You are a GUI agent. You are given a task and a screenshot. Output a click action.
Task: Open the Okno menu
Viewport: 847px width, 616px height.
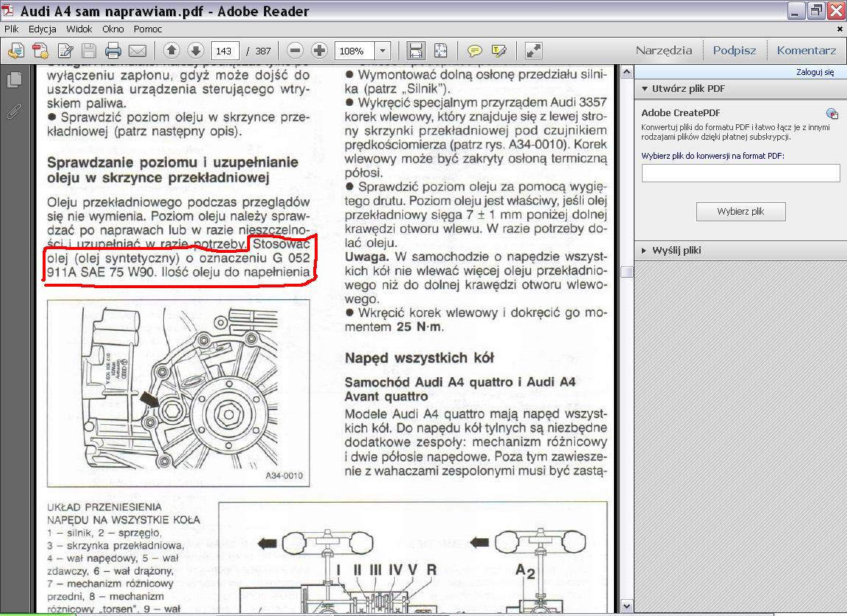click(113, 29)
